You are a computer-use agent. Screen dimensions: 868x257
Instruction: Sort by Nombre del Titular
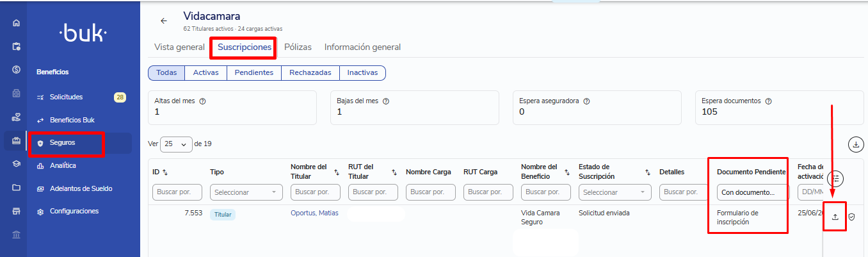coord(337,172)
